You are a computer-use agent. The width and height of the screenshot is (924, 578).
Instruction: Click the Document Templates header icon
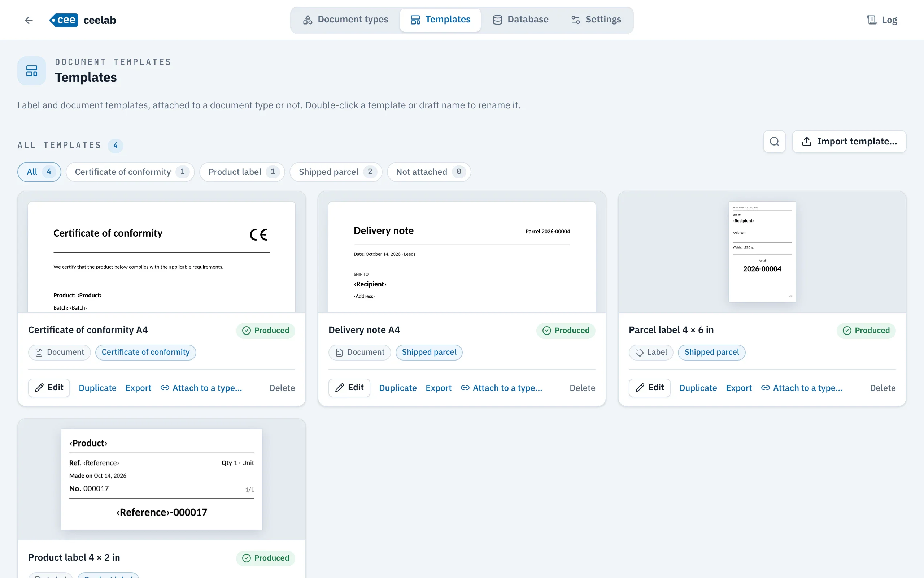[32, 71]
